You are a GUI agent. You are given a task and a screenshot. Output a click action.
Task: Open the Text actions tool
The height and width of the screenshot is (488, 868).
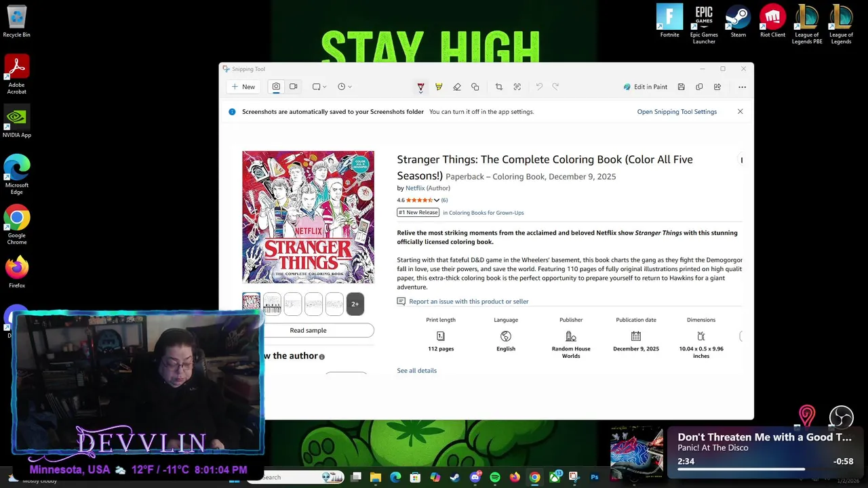click(517, 87)
